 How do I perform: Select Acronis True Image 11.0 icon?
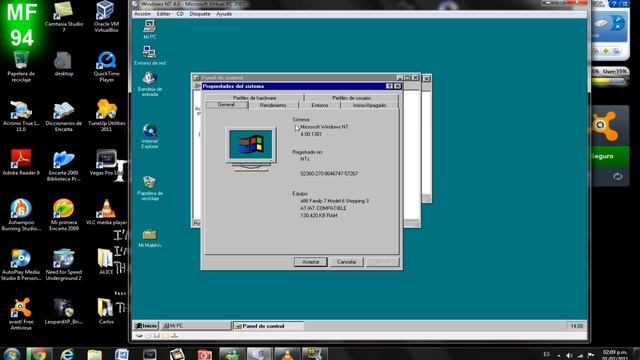coord(21,116)
